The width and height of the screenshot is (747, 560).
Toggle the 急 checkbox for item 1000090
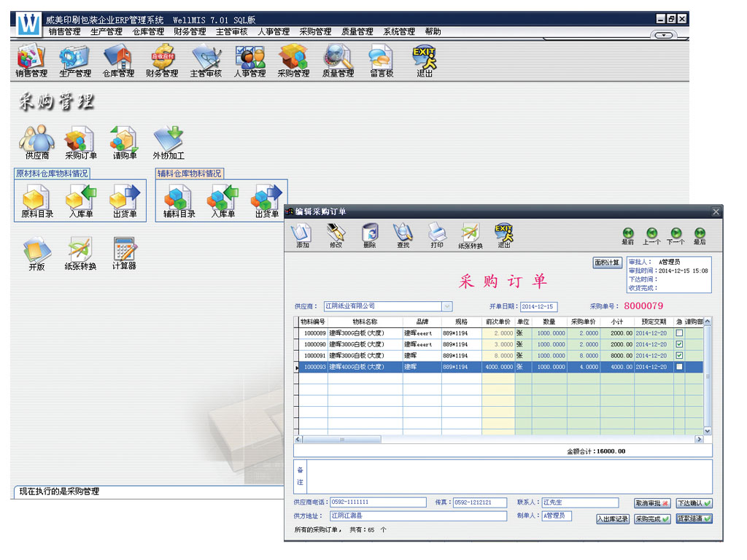pyautogui.click(x=679, y=344)
